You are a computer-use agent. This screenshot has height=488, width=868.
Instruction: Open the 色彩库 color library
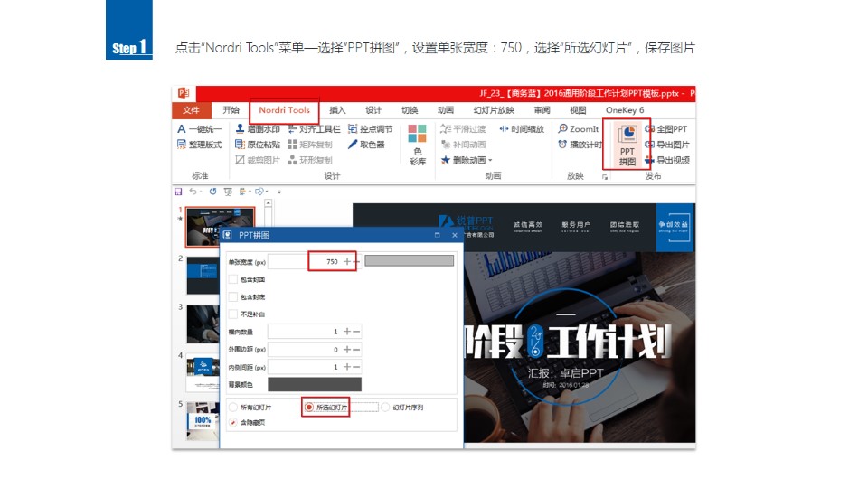tap(417, 145)
